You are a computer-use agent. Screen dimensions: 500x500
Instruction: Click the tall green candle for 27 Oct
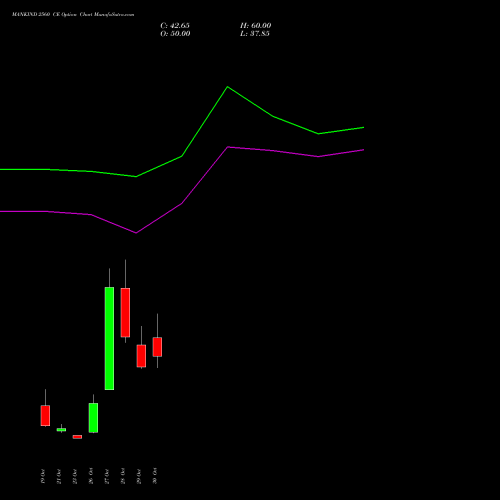109,338
